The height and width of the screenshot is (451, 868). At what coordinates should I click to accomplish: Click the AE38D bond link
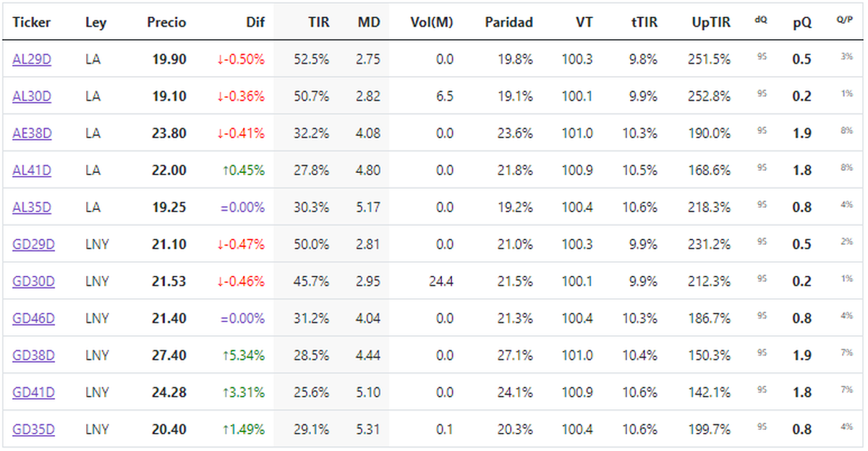(32, 133)
